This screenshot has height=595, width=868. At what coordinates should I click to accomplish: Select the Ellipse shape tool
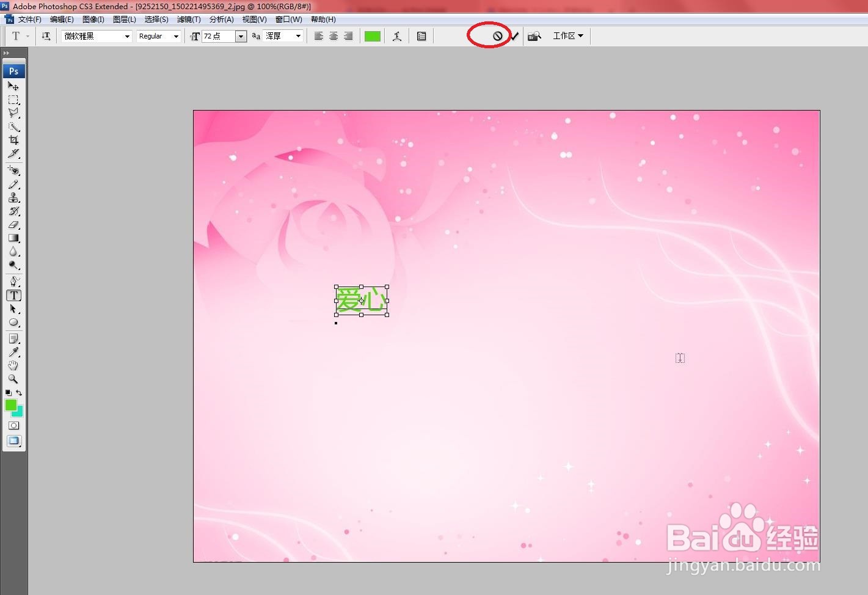coord(13,322)
